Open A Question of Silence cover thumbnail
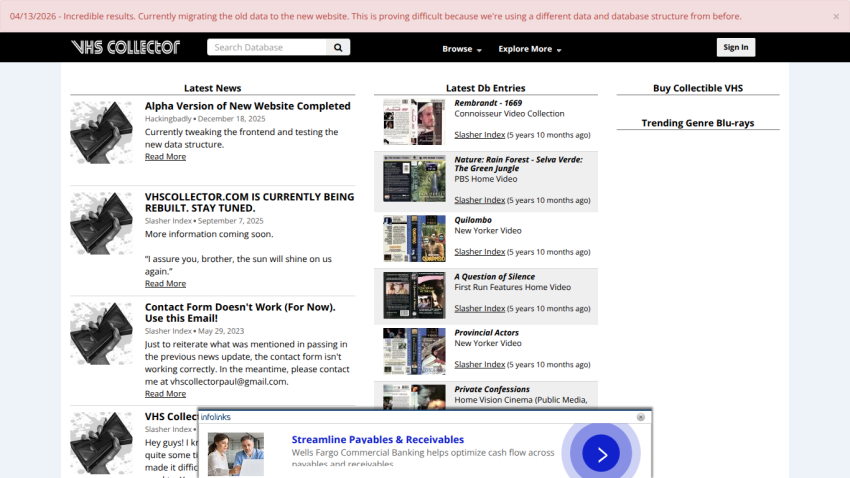The image size is (850, 478). (x=414, y=295)
